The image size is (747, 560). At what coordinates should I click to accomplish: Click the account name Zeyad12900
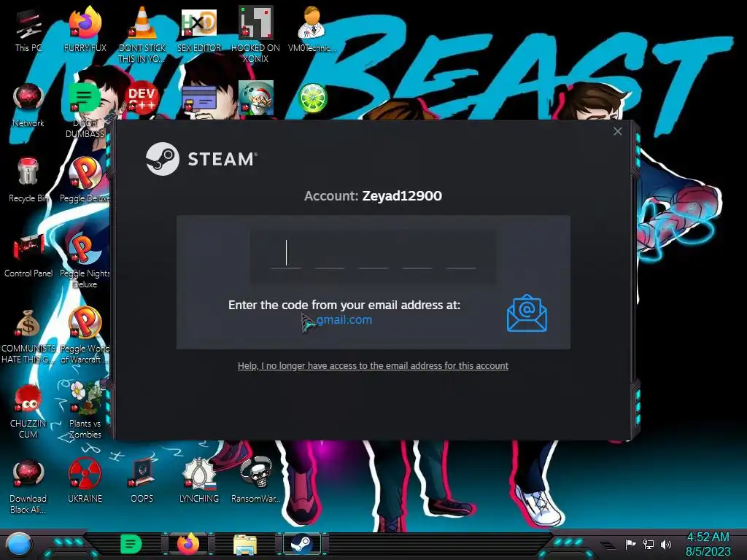pyautogui.click(x=402, y=195)
